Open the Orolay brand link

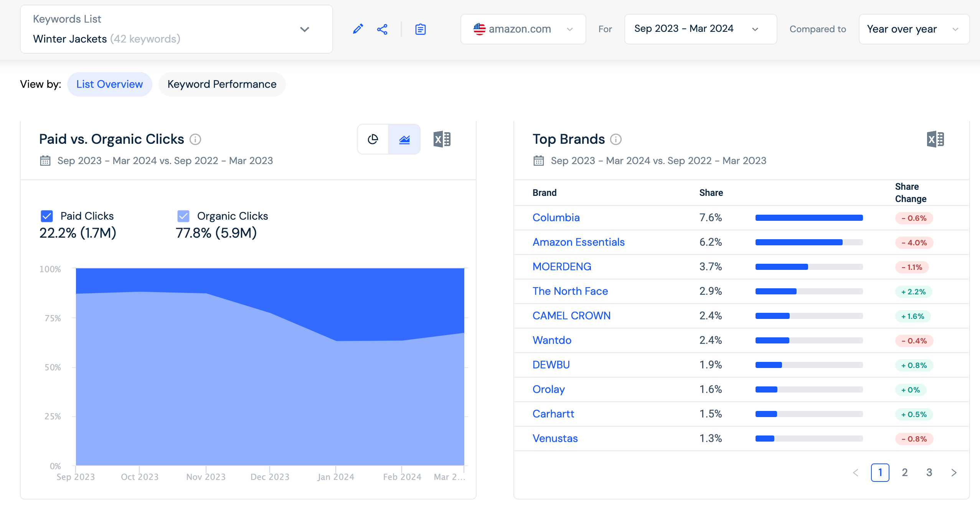click(549, 389)
